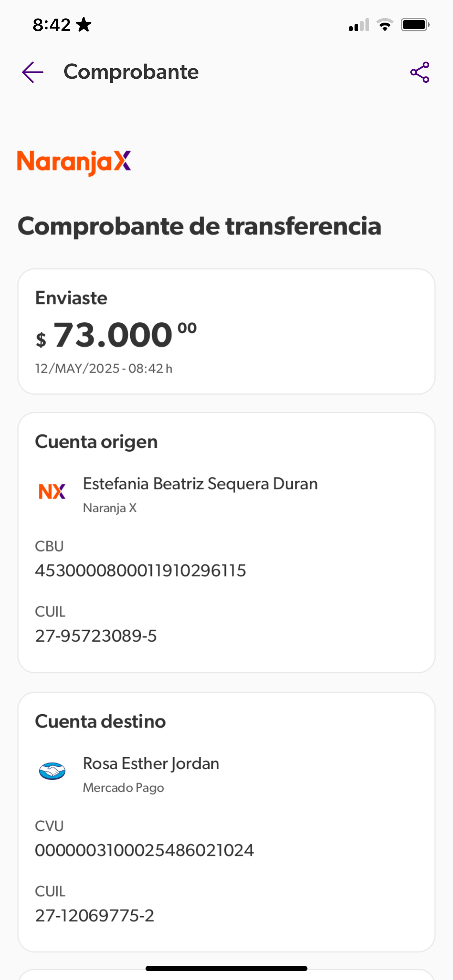Viewport: 453px width, 980px height.
Task: Tap Rosa Esther Jordan recipient name
Action: tap(151, 763)
